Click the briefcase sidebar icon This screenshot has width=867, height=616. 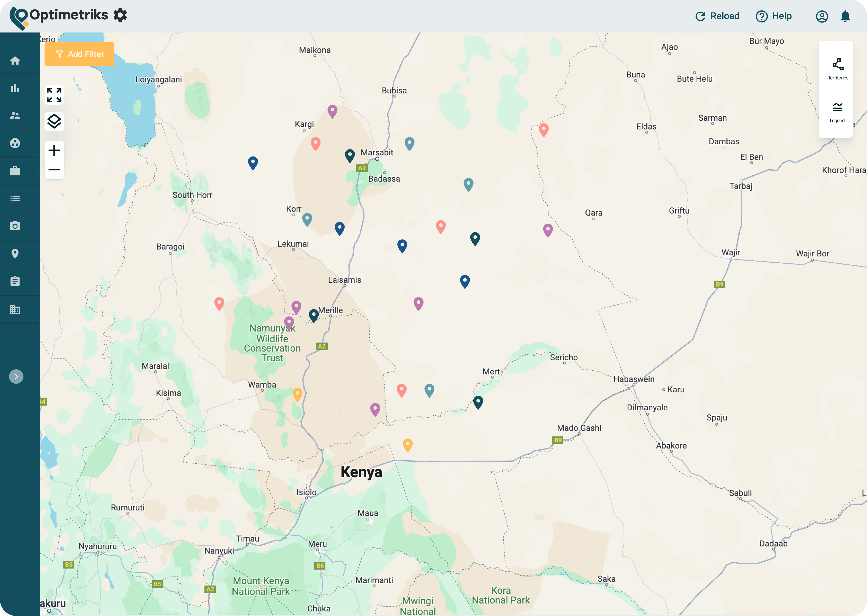pos(15,171)
